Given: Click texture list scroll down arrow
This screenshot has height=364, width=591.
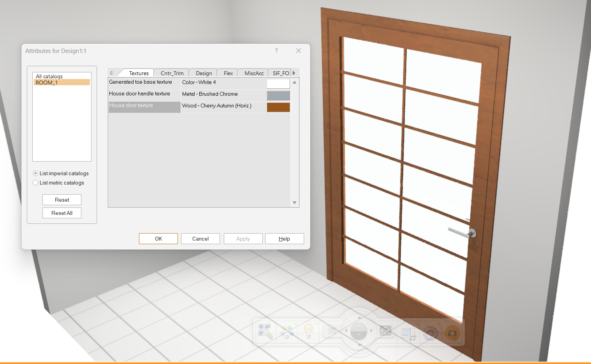Looking at the screenshot, I should [x=295, y=203].
